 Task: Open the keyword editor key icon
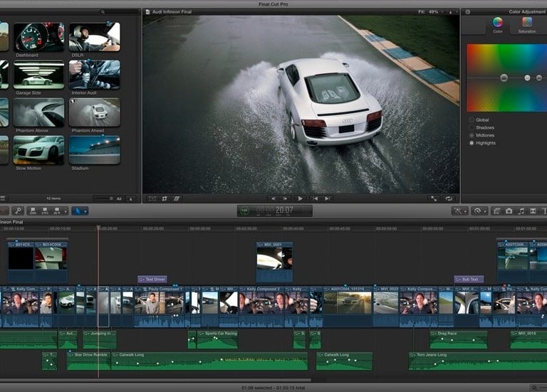pos(17,211)
